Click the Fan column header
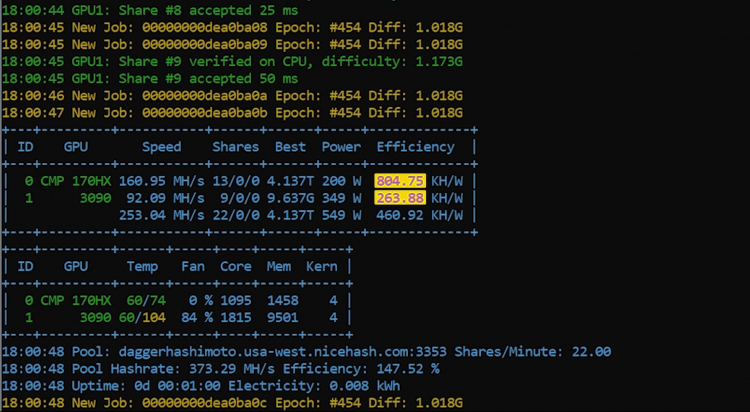Viewport: 750px width, 412px height. (193, 267)
